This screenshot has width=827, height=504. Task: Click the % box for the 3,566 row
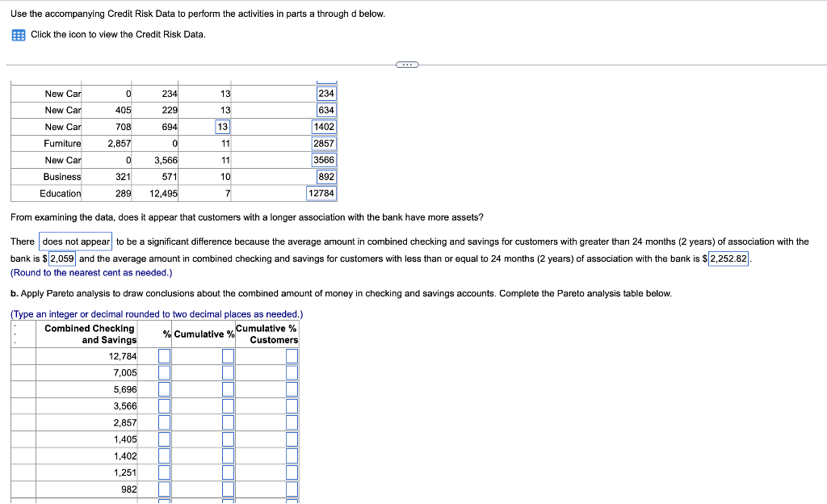(x=164, y=405)
